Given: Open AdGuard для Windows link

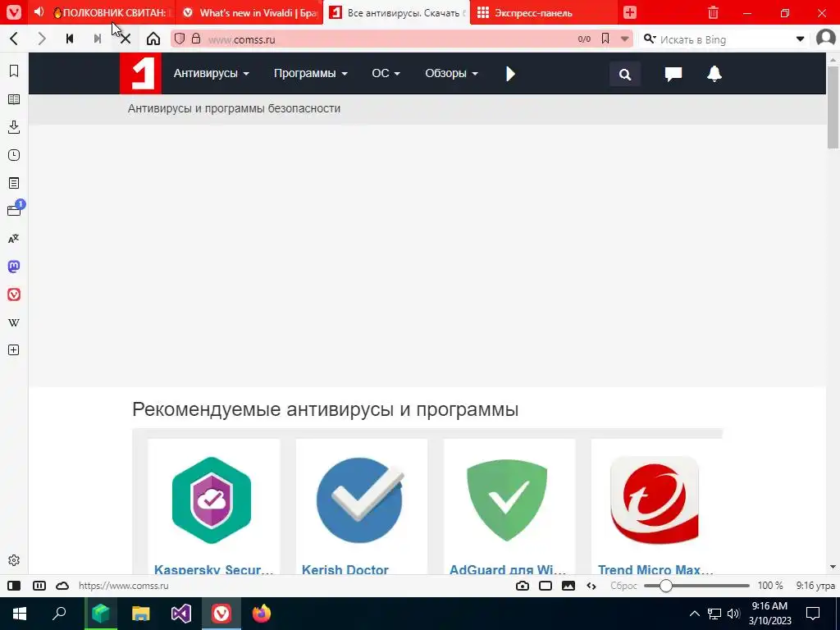Looking at the screenshot, I should click(x=508, y=569).
